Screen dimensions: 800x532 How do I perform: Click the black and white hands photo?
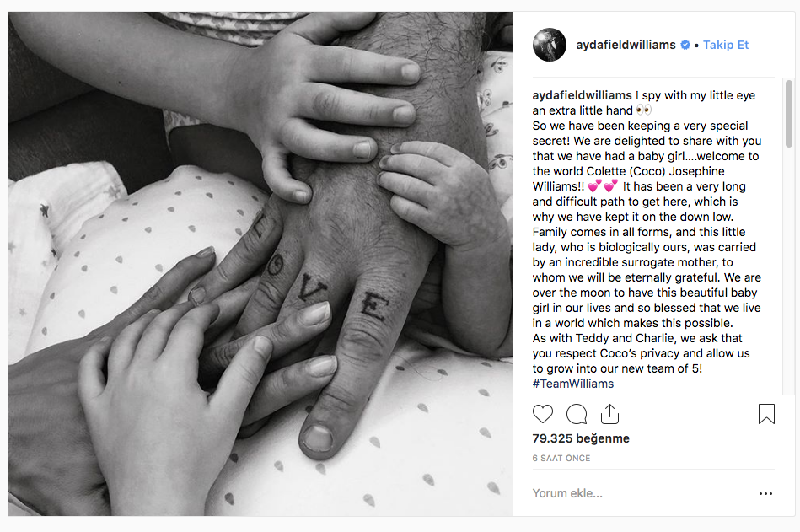click(260, 264)
